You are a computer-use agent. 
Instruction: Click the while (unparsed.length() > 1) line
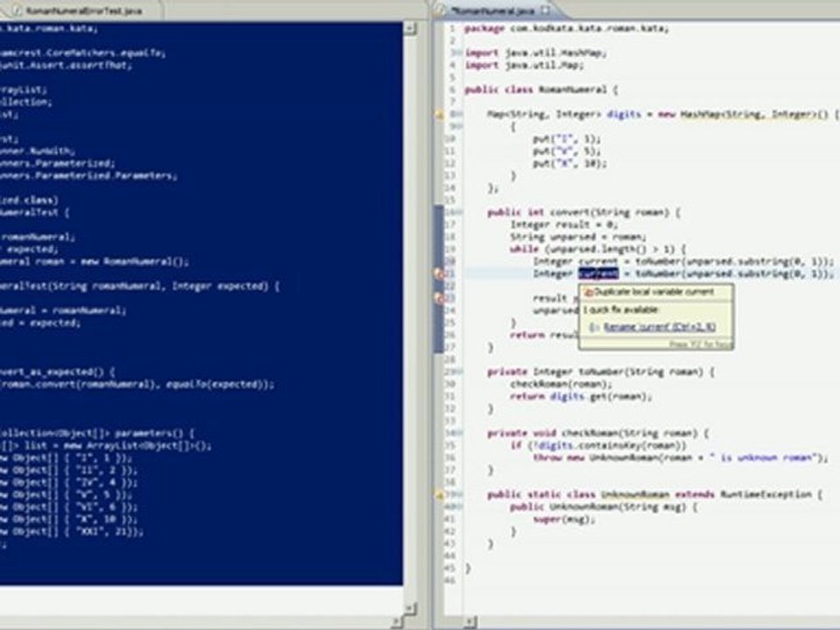tap(598, 249)
